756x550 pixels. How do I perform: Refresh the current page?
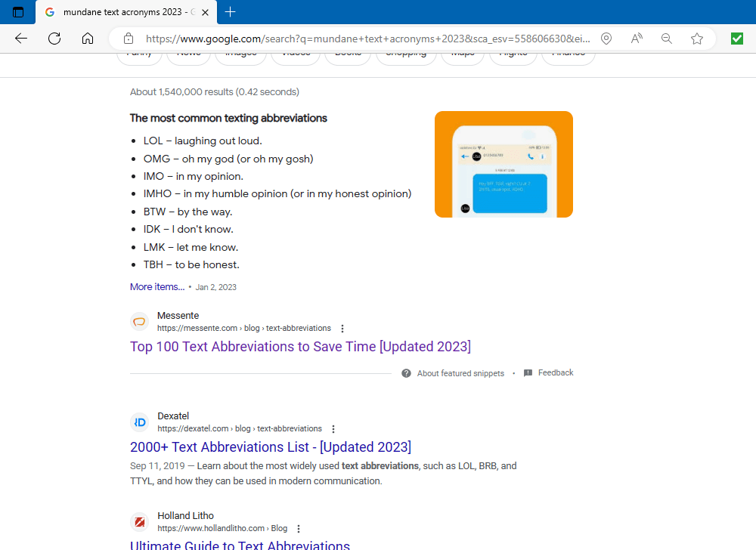[x=54, y=39]
